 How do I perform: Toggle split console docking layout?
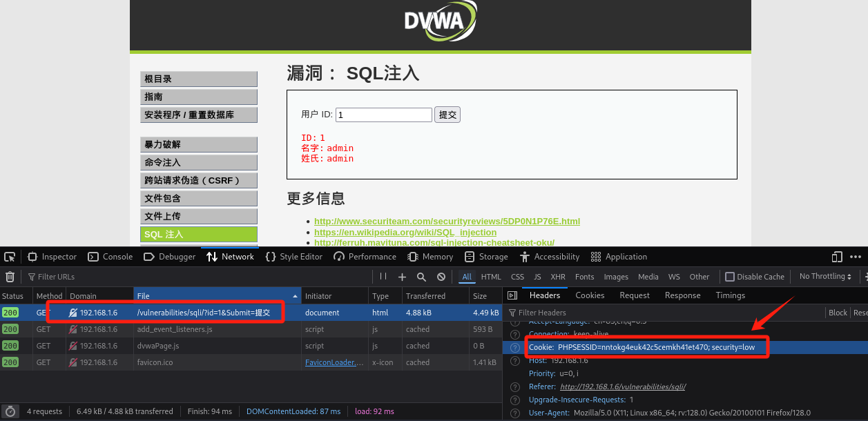836,256
